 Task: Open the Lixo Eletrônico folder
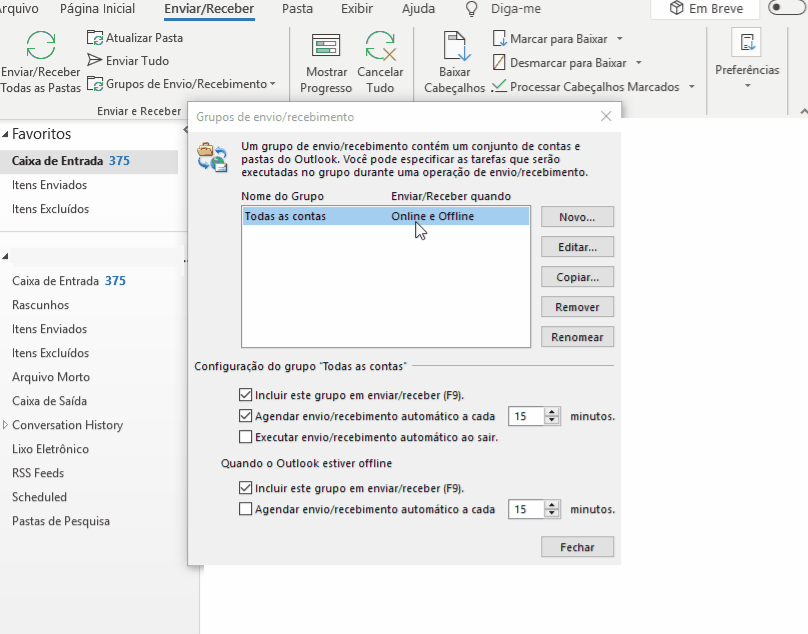click(50, 448)
